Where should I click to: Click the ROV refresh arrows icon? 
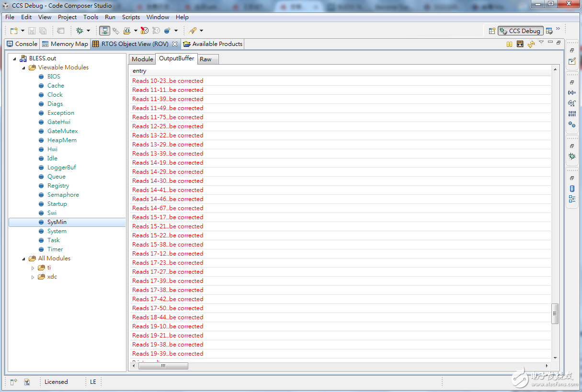coord(531,44)
